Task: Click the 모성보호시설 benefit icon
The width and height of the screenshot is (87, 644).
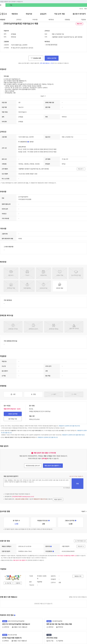Action: click(x=43, y=286)
